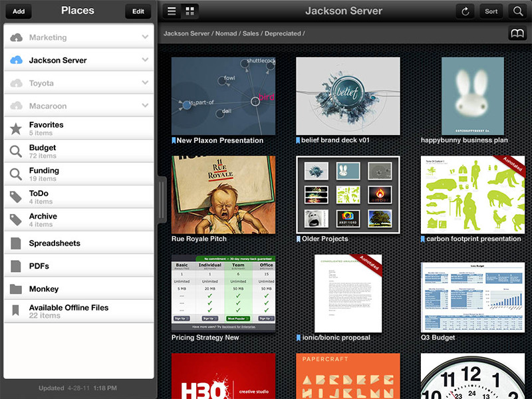Click the Available Offline Files bookmark icon
Screen dimensions: 532x399
[16, 311]
